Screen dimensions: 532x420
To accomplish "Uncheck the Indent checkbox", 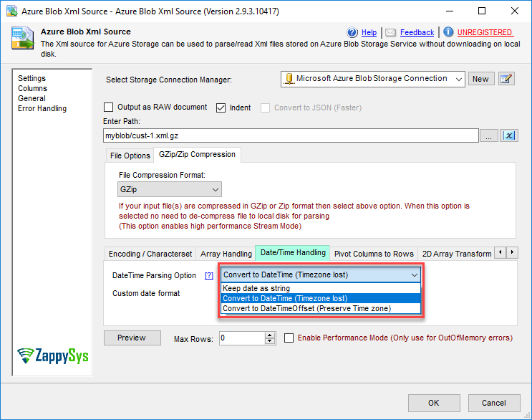I will tap(221, 108).
